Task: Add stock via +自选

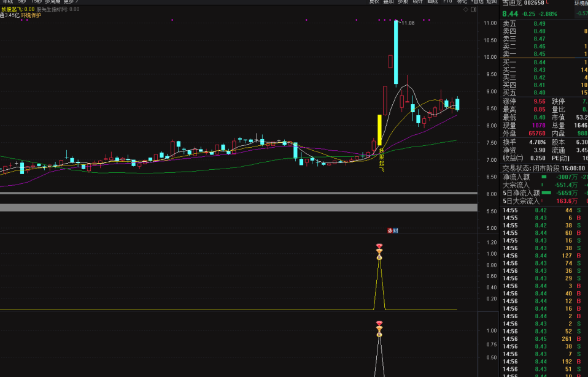Action: [477, 1]
